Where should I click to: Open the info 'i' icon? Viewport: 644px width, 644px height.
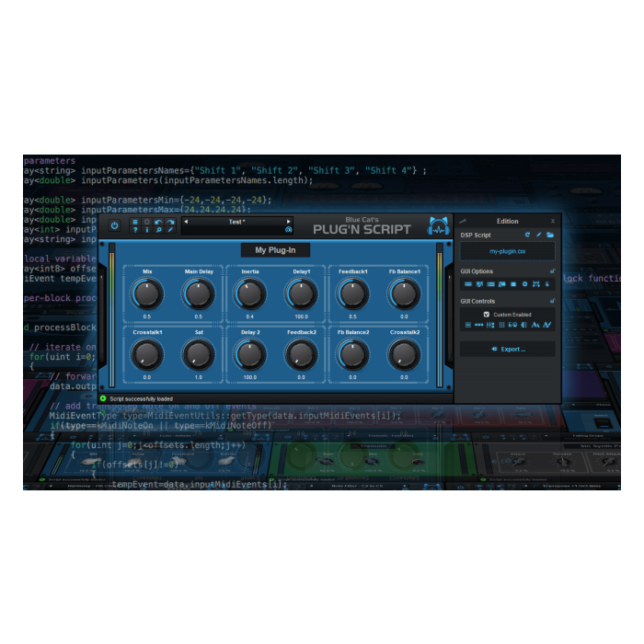(146, 230)
